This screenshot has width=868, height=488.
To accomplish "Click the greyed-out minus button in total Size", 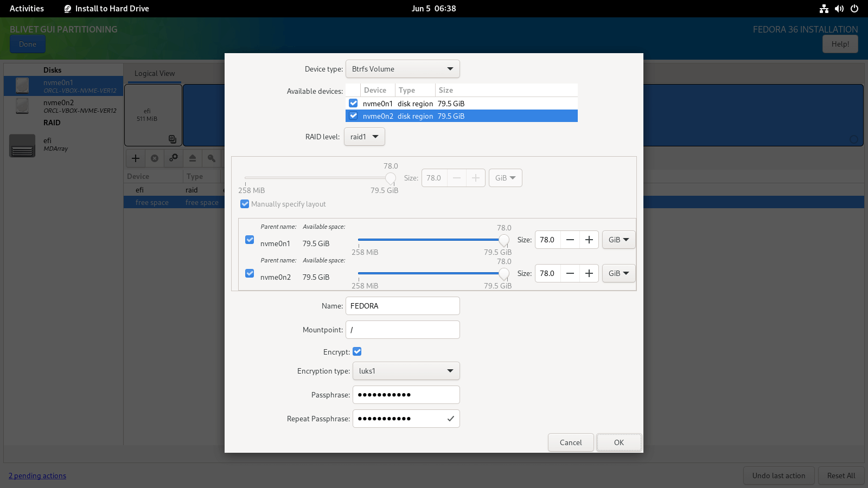I will pyautogui.click(x=457, y=178).
